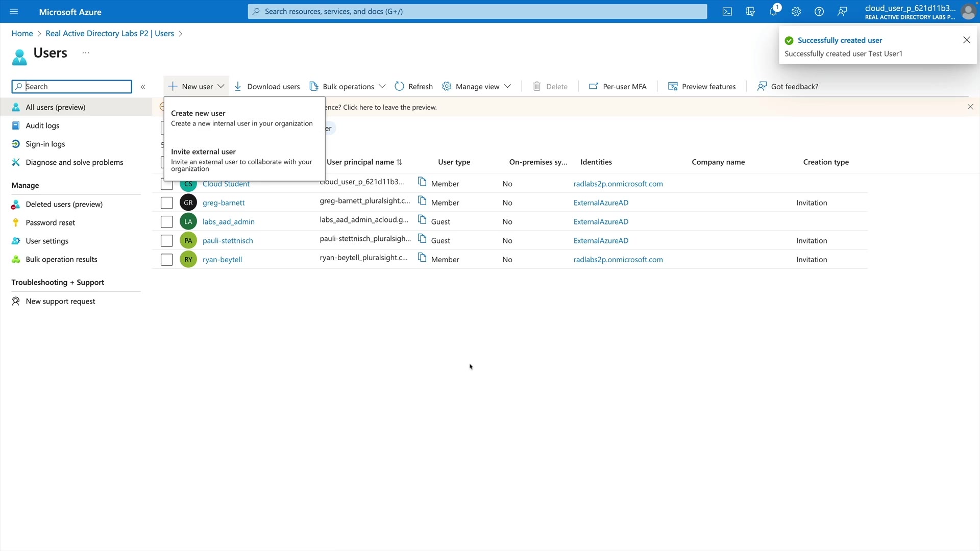Check the box for greg-barnett

pyautogui.click(x=166, y=203)
